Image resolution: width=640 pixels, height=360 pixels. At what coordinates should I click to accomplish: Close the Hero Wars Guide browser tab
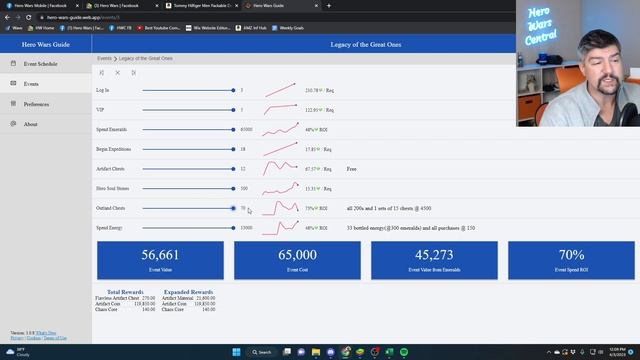tap(316, 6)
